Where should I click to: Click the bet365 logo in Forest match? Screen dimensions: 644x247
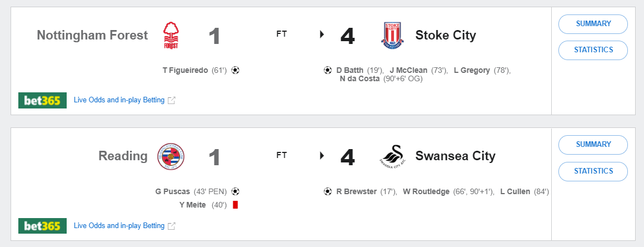[42, 100]
